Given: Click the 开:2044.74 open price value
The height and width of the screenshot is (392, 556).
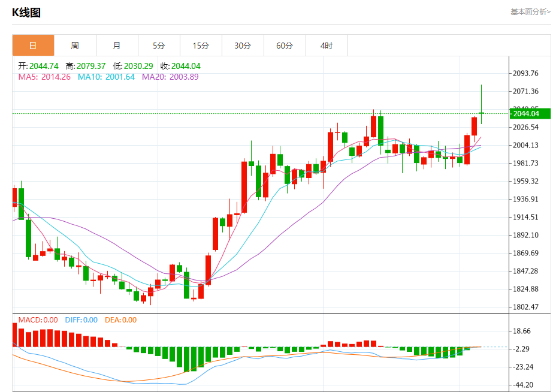Looking at the screenshot, I should tap(38, 67).
